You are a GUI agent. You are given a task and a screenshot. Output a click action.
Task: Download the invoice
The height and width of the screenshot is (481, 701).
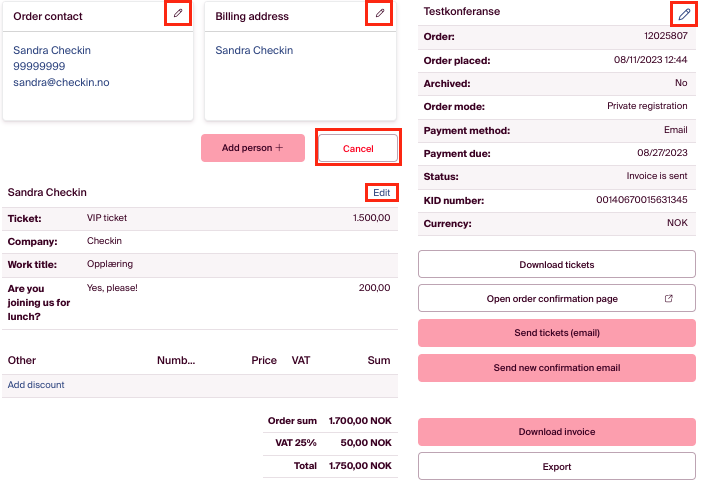coord(556,432)
